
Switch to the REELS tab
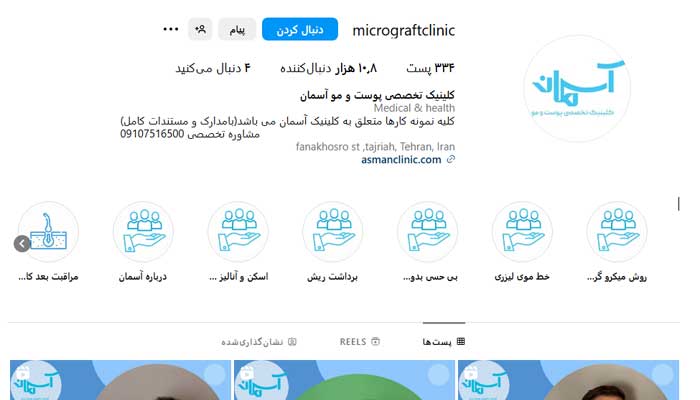tap(360, 342)
